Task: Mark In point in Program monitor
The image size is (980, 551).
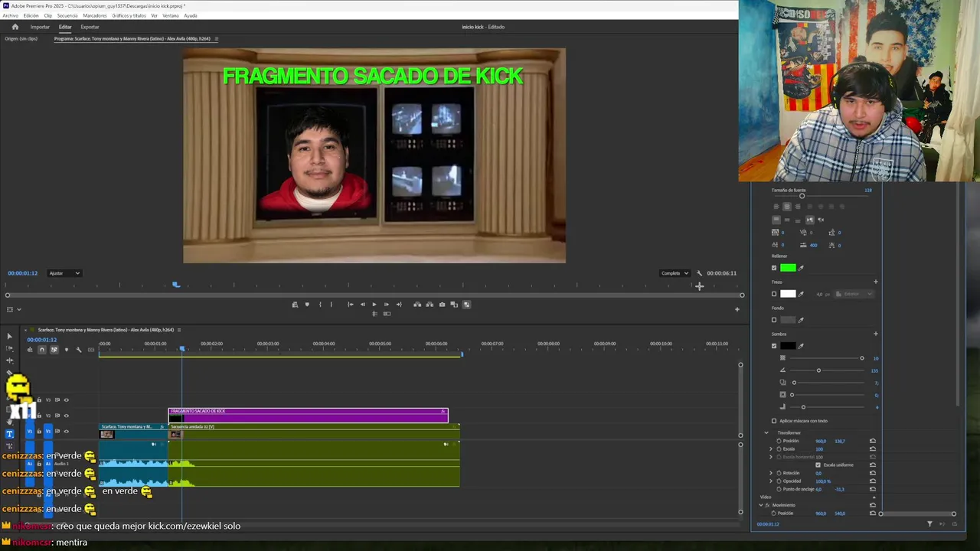Action: pyautogui.click(x=320, y=305)
